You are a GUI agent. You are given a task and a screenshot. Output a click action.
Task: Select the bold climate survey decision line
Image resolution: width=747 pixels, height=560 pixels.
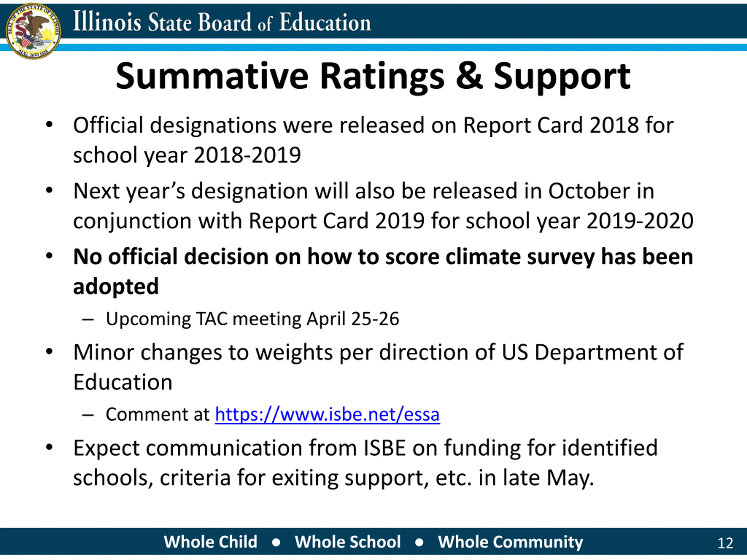pos(383,271)
